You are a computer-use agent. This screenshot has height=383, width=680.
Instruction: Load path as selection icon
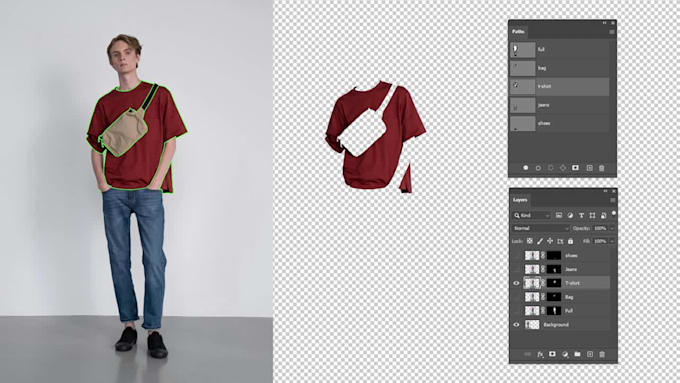point(551,168)
